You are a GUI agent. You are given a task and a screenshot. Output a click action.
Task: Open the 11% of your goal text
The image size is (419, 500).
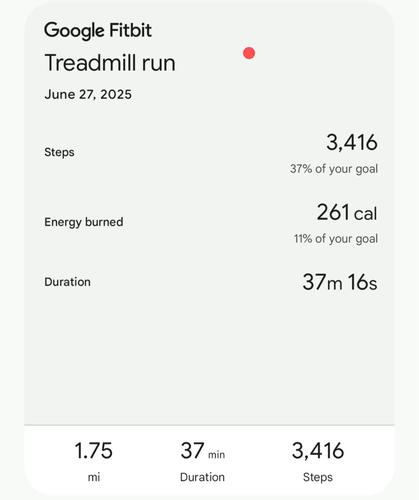click(336, 239)
